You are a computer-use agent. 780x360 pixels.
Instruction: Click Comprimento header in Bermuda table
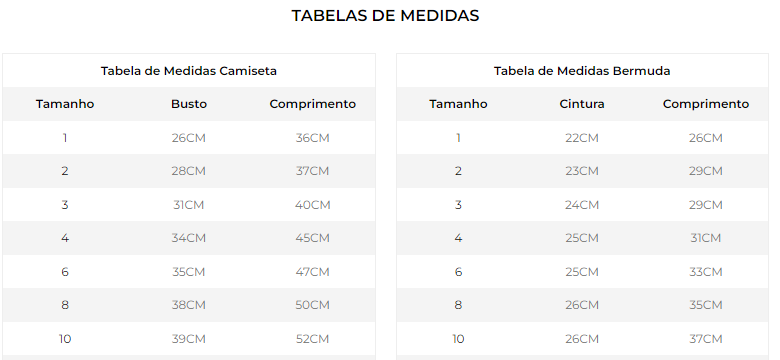pos(705,104)
